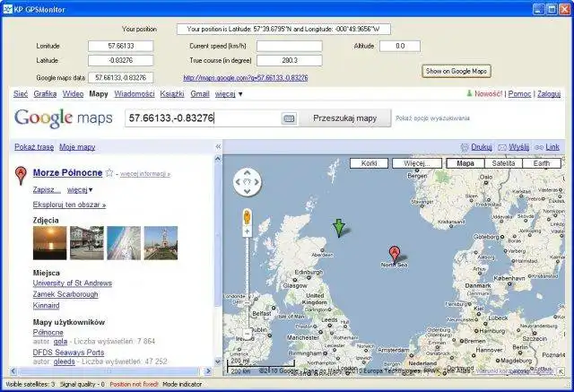Click the map zoom slider track
This screenshot has height=392, width=574.
pyautogui.click(x=248, y=282)
